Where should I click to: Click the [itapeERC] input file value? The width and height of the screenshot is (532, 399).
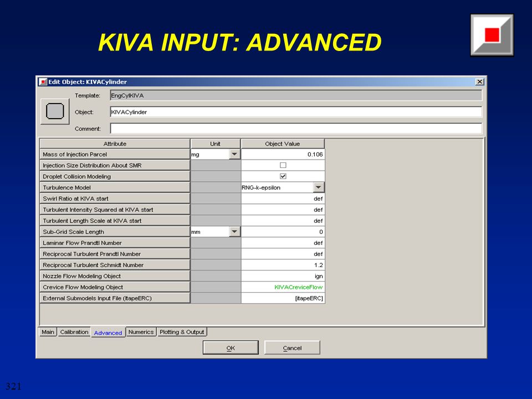pos(283,298)
